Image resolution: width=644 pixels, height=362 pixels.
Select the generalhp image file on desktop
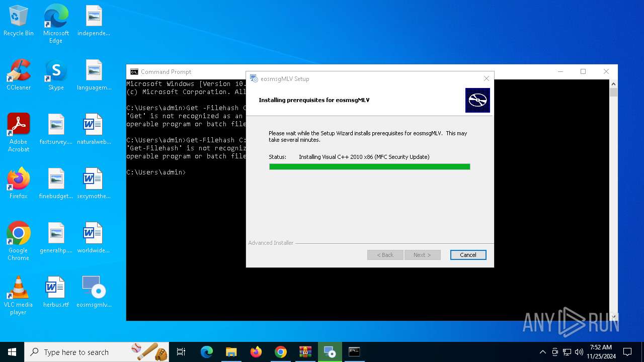click(x=56, y=238)
